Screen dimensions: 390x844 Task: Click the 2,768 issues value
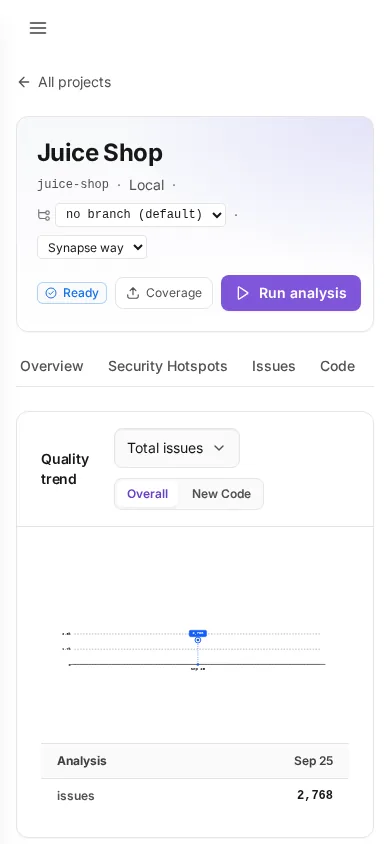pyautogui.click(x=315, y=795)
